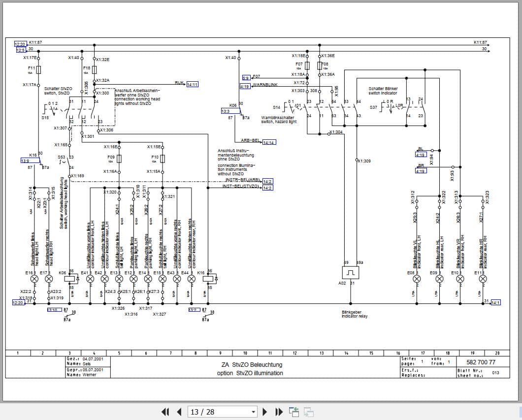Click the E09 rear left indicator lamp
Viewport: 522px width, 420px height.
click(x=439, y=279)
